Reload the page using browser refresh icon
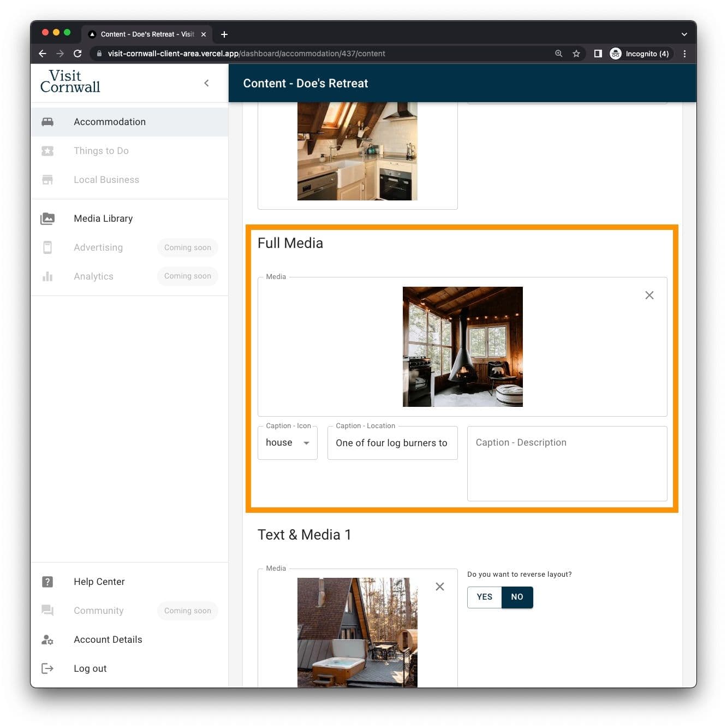727x728 pixels. pos(78,54)
